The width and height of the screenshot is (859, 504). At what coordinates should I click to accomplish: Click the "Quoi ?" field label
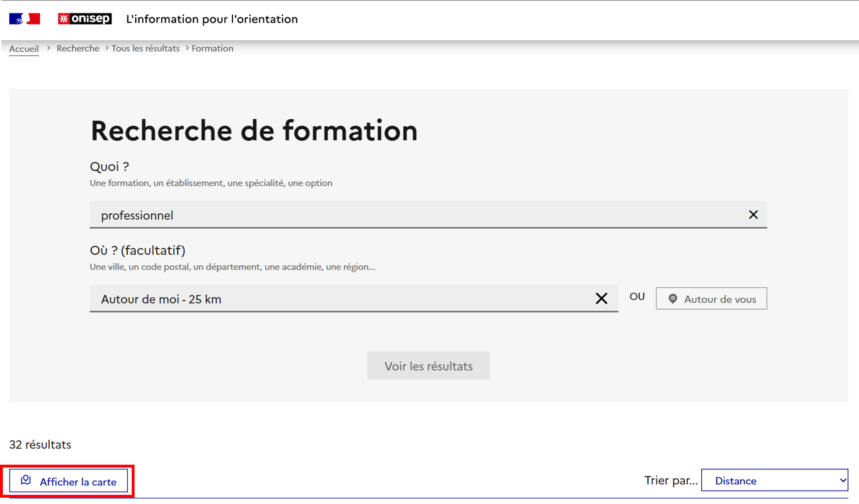click(x=109, y=167)
